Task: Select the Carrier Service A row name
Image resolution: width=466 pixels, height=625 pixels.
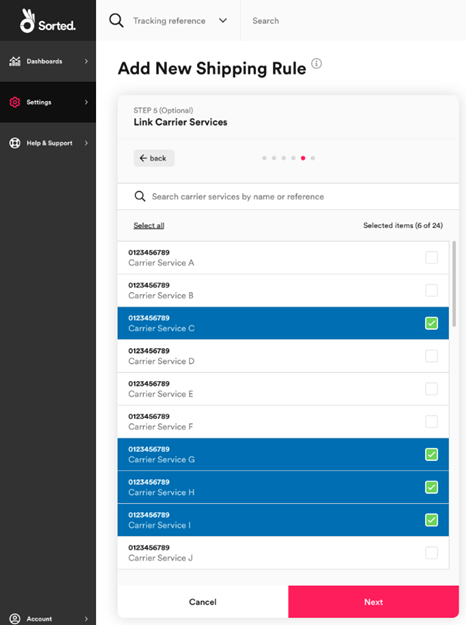Action: tap(161, 263)
